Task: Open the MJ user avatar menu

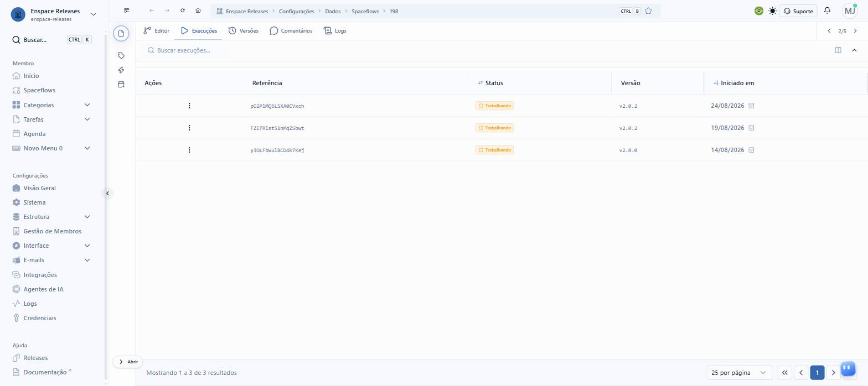Action: click(x=850, y=11)
